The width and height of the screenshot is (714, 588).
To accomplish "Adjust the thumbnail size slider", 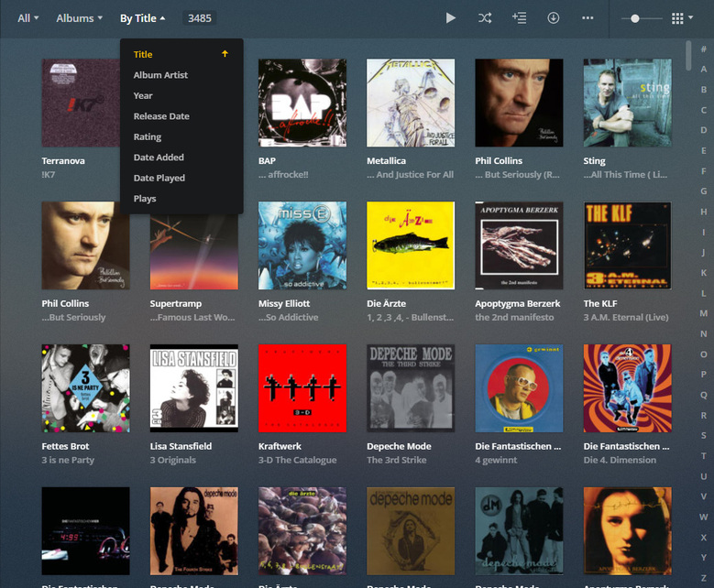I will 635,18.
